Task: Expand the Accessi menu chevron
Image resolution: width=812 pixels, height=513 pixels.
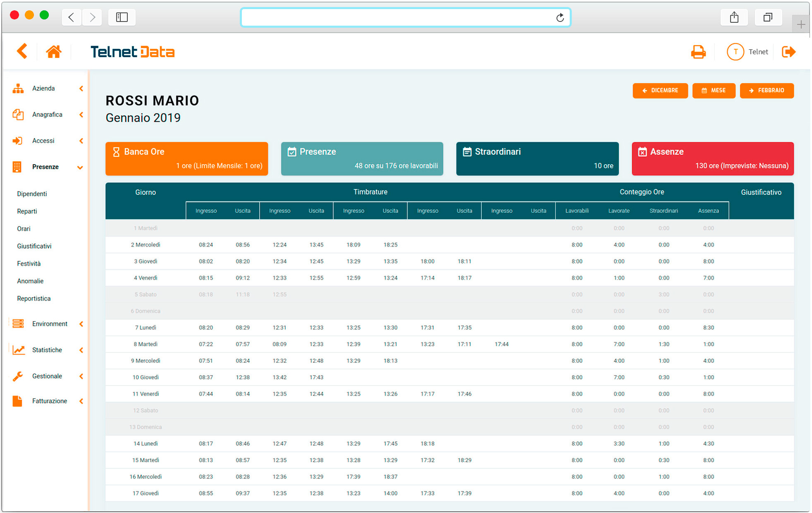Action: point(81,141)
